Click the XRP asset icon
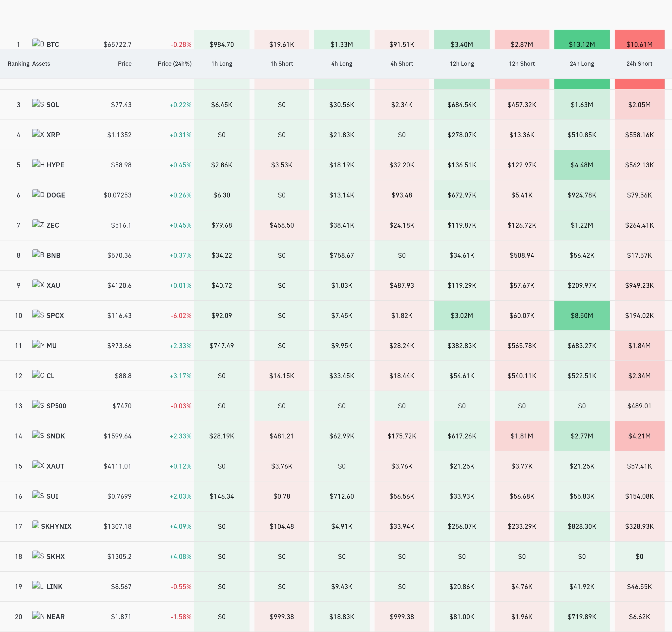Screen dimensions: 672x632 coord(38,133)
